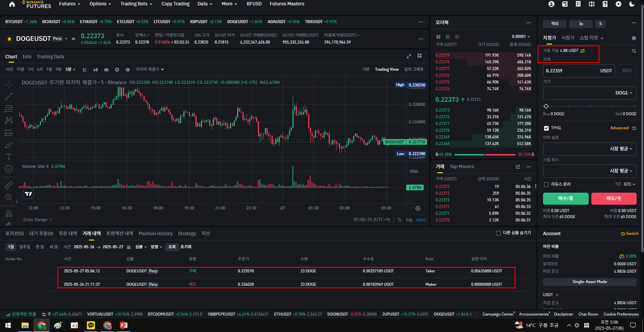
Task: Click the 3x leverage button
Action: (x=581, y=24)
